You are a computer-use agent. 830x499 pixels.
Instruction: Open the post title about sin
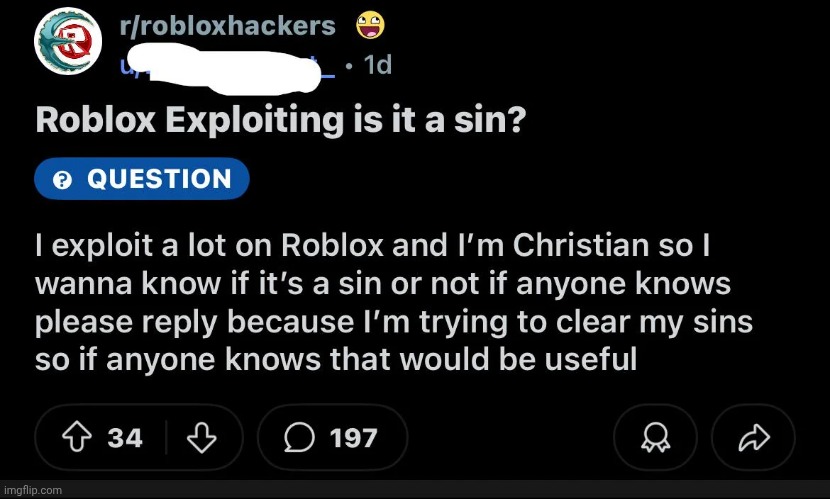(281, 120)
